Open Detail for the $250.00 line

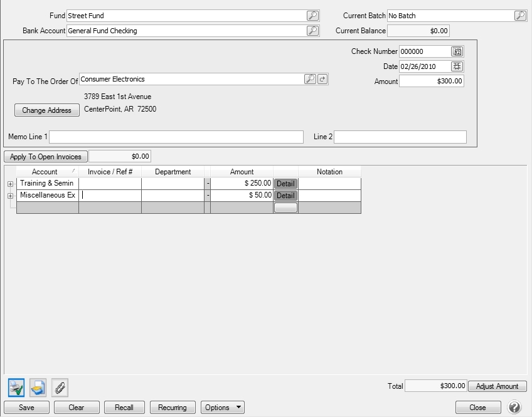[285, 183]
